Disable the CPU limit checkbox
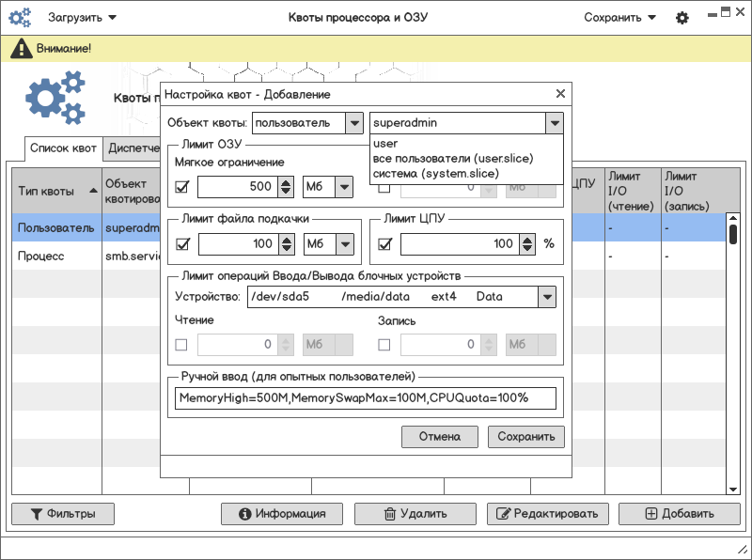The width and height of the screenshot is (752, 560). 384,244
